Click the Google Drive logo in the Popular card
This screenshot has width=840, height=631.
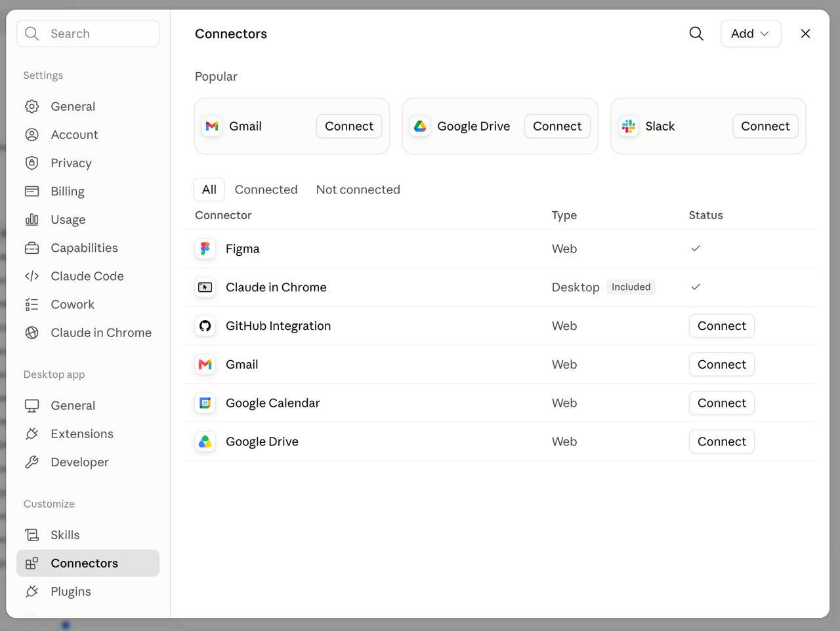click(420, 126)
